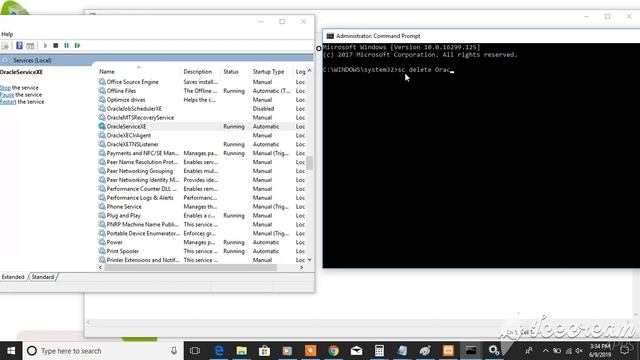The width and height of the screenshot is (640, 360).
Task: Open Microsoft Edge from the taskbar
Action: coord(219,351)
